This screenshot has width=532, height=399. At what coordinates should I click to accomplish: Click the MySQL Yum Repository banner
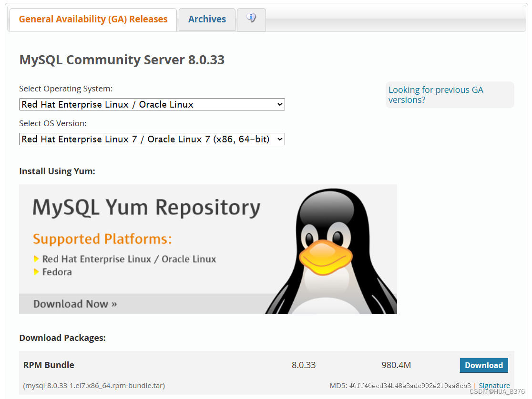pyautogui.click(x=207, y=249)
